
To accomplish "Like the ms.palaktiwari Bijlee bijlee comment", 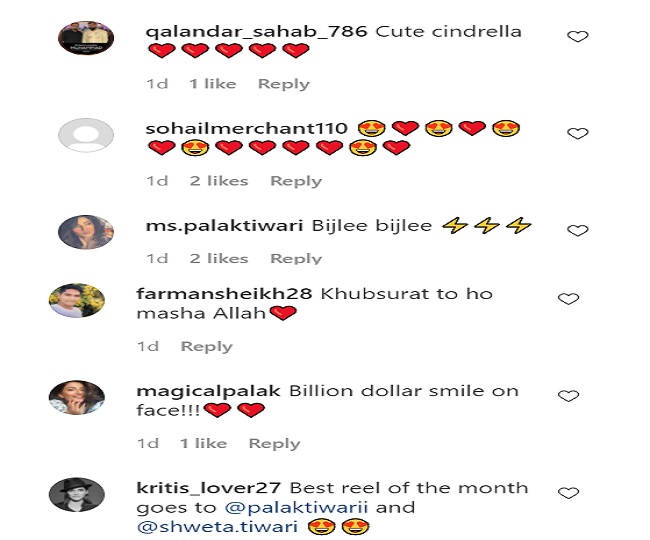I will tap(577, 230).
